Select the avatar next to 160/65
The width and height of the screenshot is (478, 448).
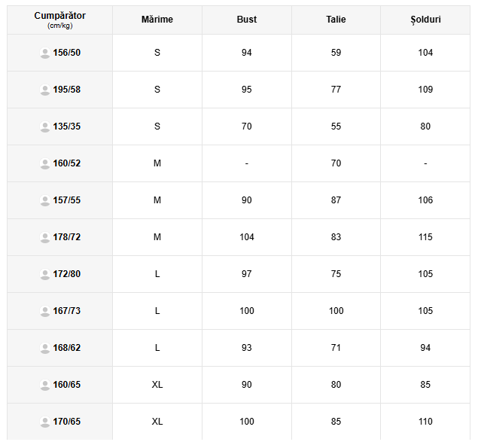point(45,385)
